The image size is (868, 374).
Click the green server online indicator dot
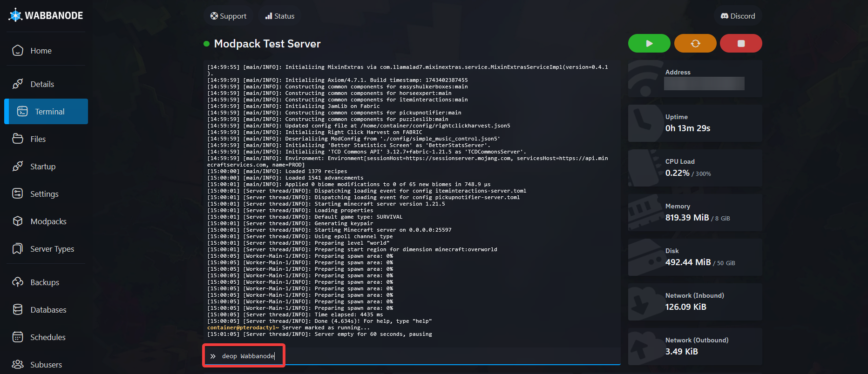click(x=206, y=44)
